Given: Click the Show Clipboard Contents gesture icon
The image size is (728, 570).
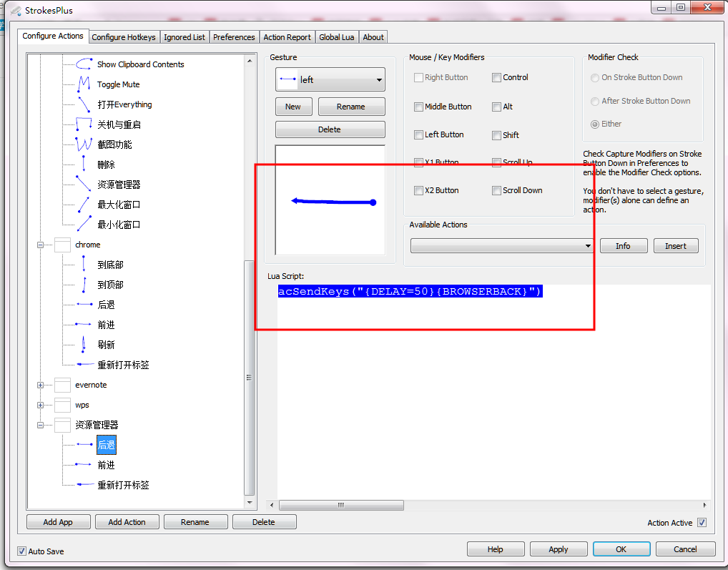Looking at the screenshot, I should tap(83, 64).
